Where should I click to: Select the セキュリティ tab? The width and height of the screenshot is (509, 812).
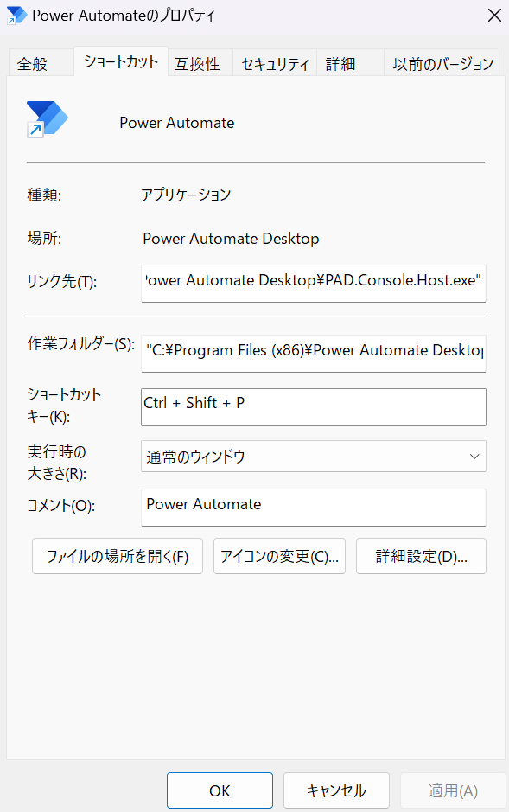pyautogui.click(x=274, y=62)
